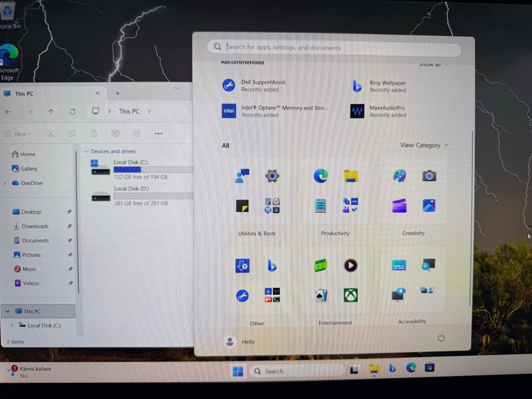Collapse the Devices and drives group
532x399 pixels.
(86, 151)
